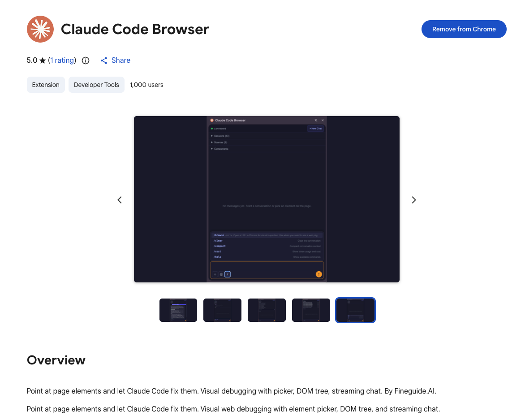Screen dimensions: 525x420
Task: Click the Connected status in preview
Action: [x=218, y=129]
